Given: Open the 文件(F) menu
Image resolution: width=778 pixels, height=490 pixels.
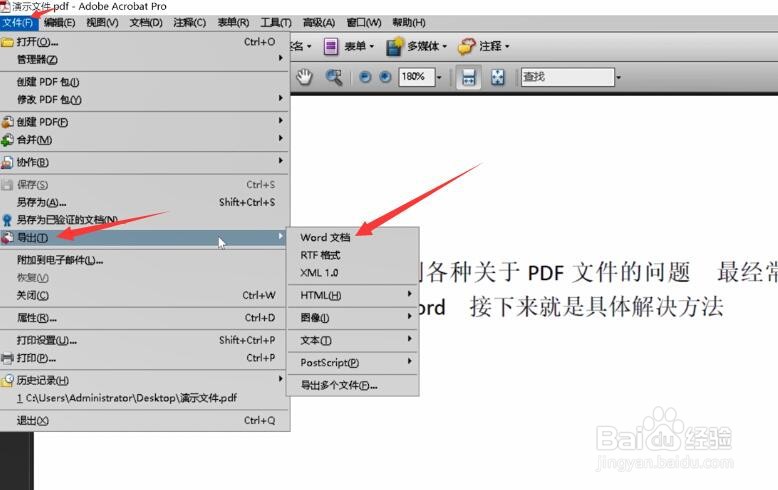Looking at the screenshot, I should click(18, 23).
